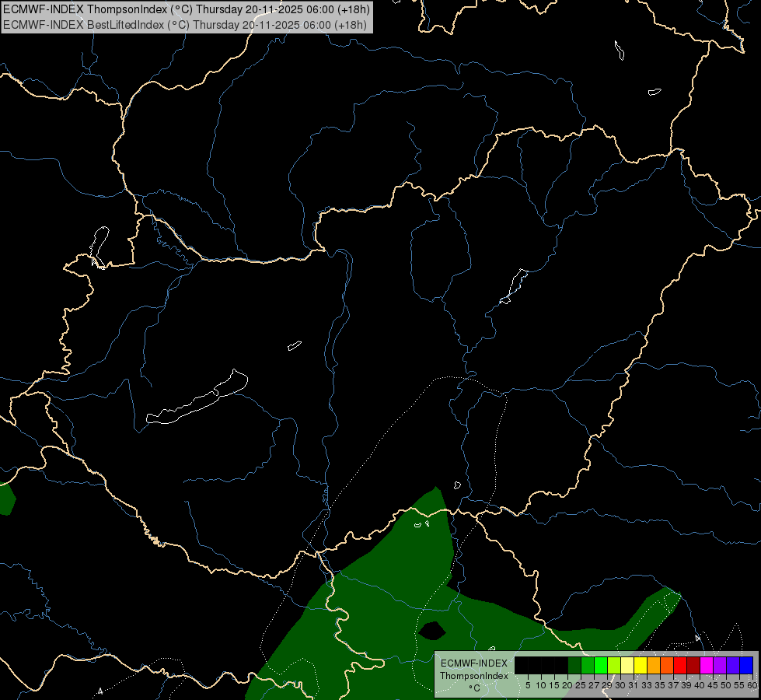Click the pale yellow 30–31 legend swatch
This screenshot has width=761, height=700.
click(x=627, y=665)
